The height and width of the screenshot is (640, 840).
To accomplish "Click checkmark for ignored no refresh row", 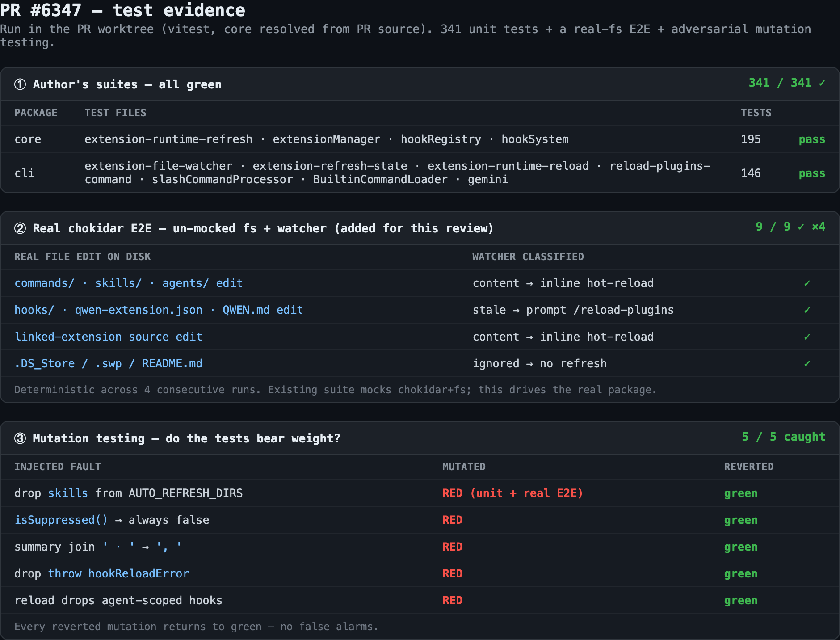I will point(807,364).
